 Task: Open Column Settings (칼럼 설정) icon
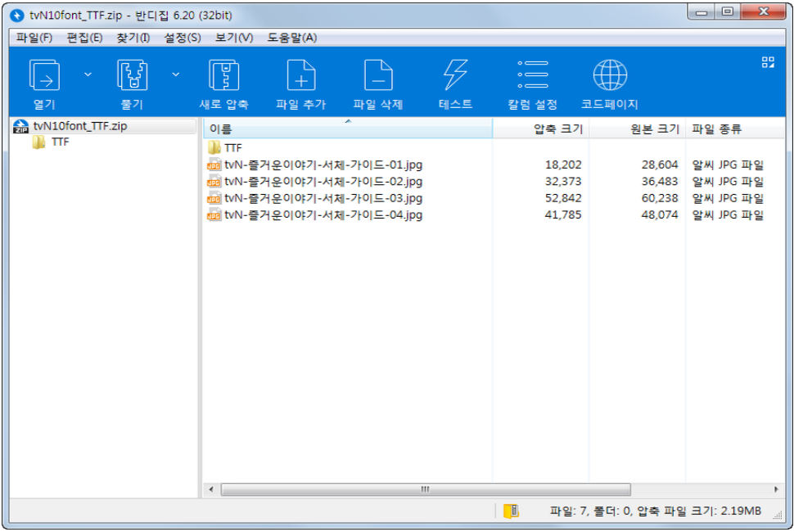click(533, 75)
